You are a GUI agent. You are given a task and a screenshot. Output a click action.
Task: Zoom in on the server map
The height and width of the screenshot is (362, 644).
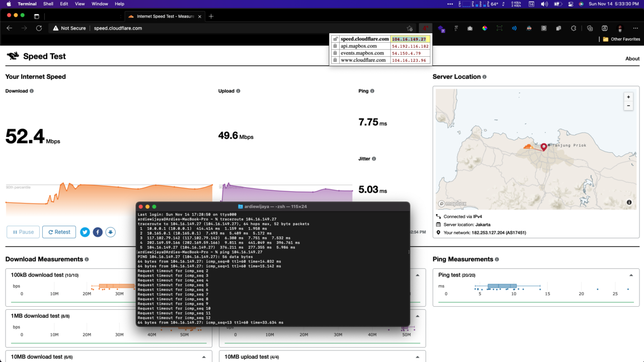point(628,97)
